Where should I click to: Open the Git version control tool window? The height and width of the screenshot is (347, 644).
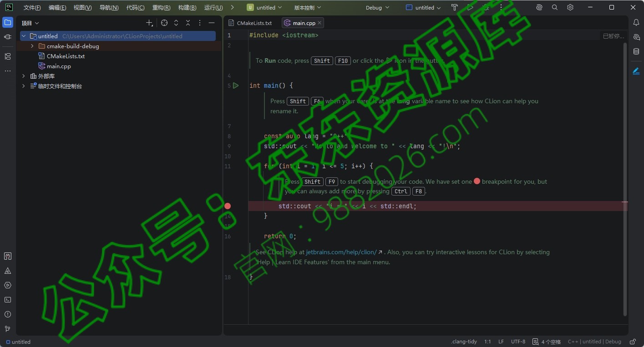coord(7,329)
